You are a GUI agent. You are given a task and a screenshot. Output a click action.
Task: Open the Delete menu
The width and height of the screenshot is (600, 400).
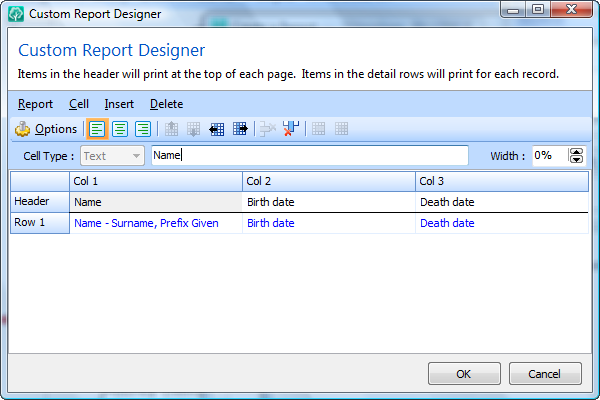click(x=166, y=104)
